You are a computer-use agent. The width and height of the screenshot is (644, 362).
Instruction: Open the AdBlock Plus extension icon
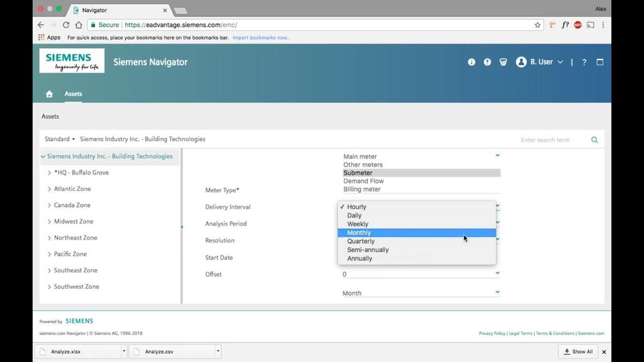coord(578,25)
